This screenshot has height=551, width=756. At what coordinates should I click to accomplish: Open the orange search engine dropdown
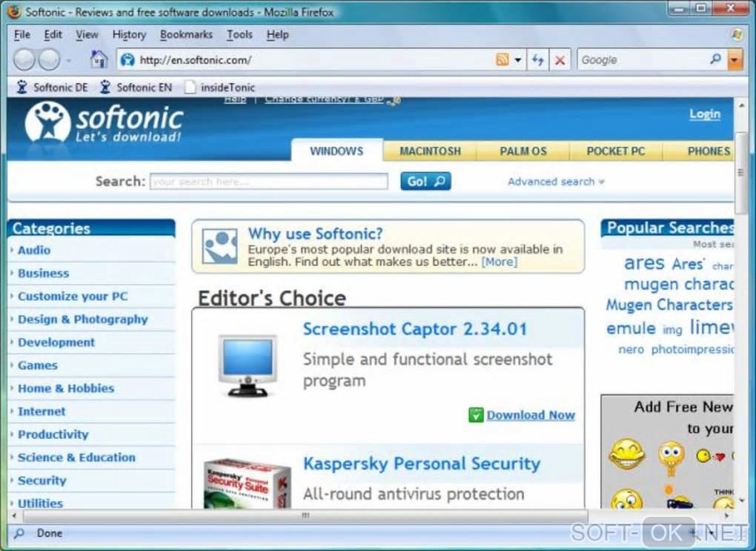pos(735,60)
